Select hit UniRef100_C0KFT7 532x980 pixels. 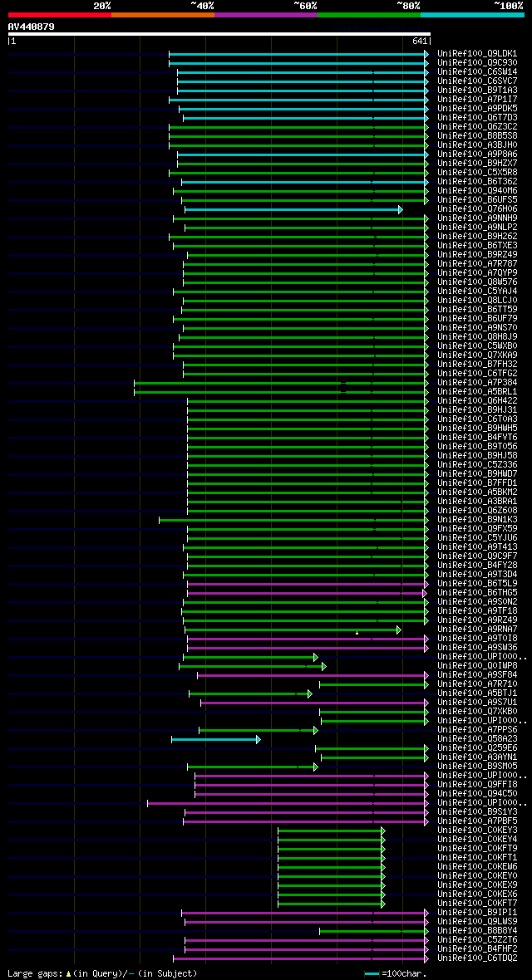point(477,903)
